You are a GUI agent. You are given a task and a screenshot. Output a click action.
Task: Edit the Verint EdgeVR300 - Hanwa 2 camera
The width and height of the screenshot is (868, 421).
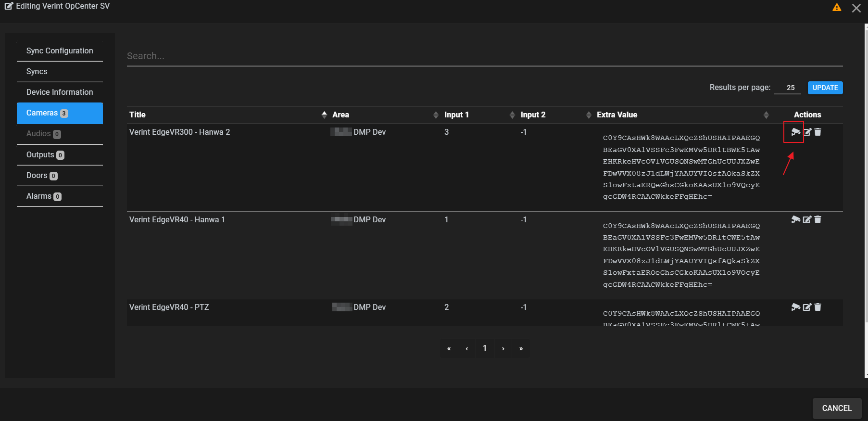(x=807, y=132)
